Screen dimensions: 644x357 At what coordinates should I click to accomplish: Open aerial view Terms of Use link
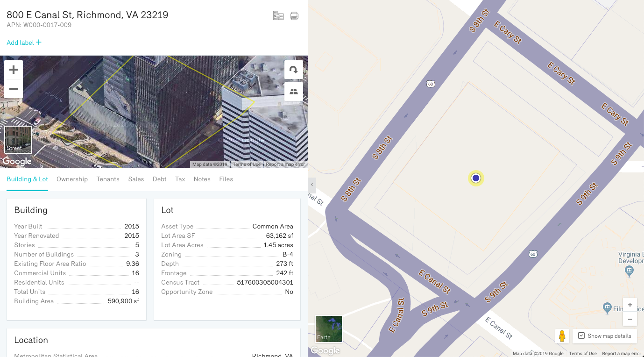tap(247, 164)
